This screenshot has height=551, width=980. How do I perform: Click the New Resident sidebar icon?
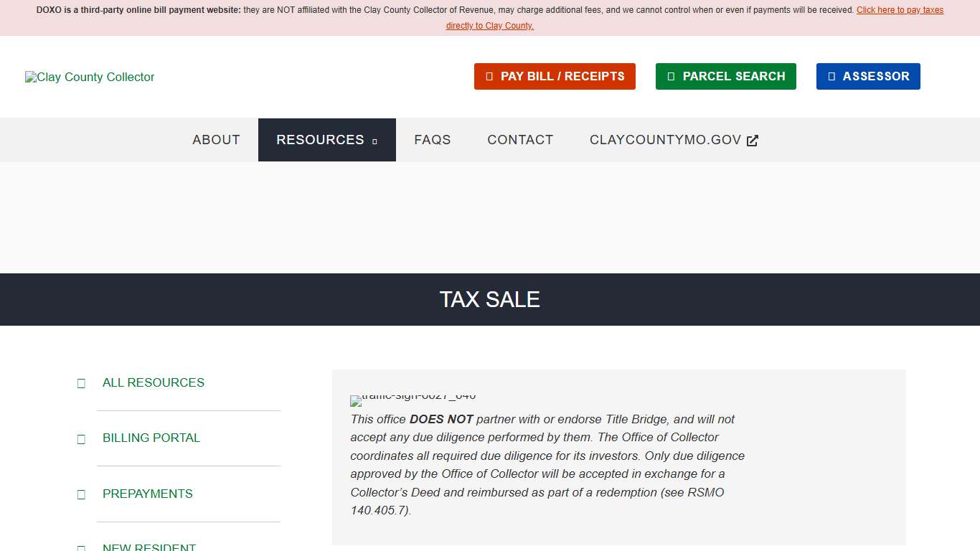coord(80,547)
